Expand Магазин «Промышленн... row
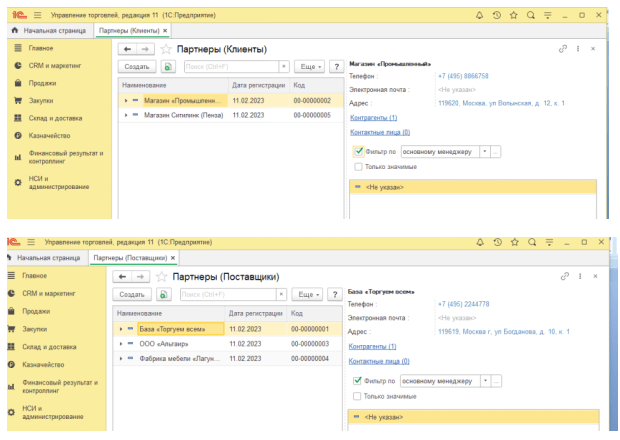Image resolution: width=620 pixels, height=440 pixels. click(x=126, y=101)
